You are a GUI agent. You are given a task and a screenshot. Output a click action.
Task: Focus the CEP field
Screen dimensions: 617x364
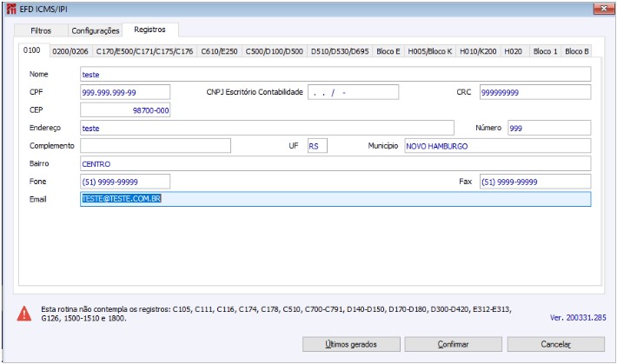pos(125,110)
